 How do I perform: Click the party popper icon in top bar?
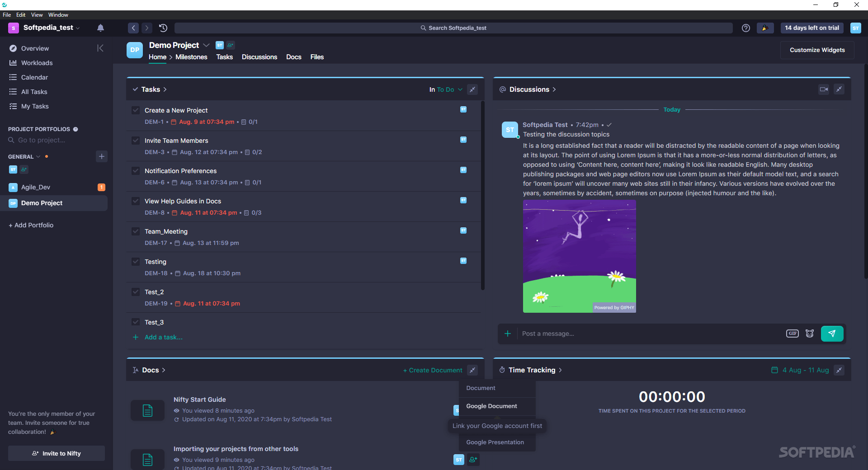pos(765,28)
